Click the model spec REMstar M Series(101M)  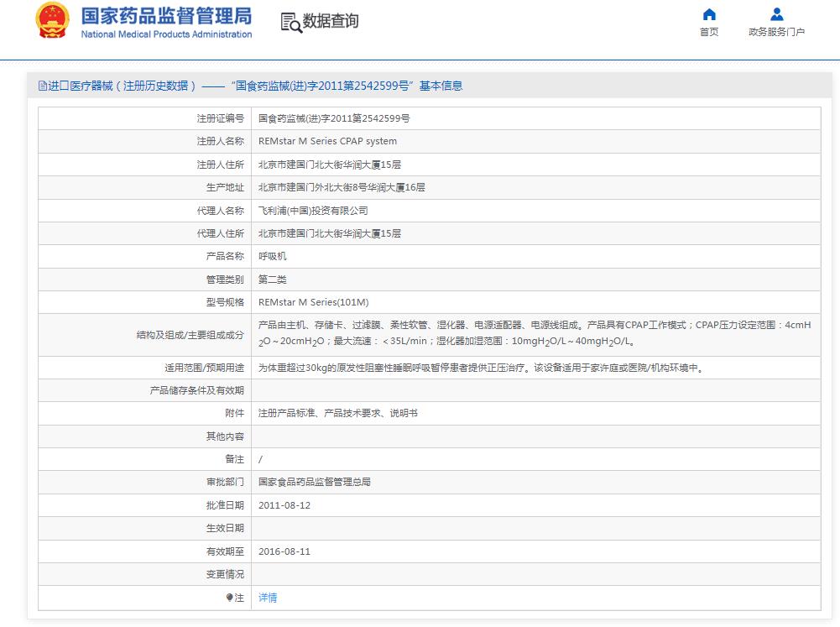pos(313,302)
